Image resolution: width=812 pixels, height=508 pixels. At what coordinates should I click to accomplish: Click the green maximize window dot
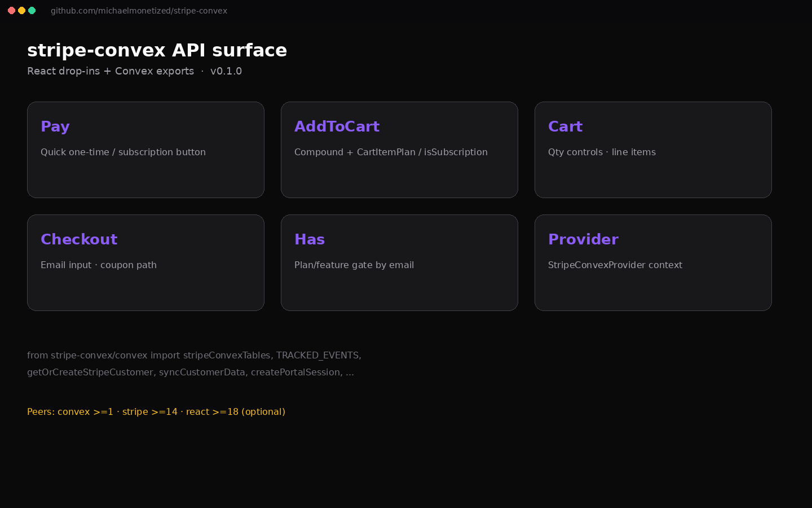(x=32, y=11)
